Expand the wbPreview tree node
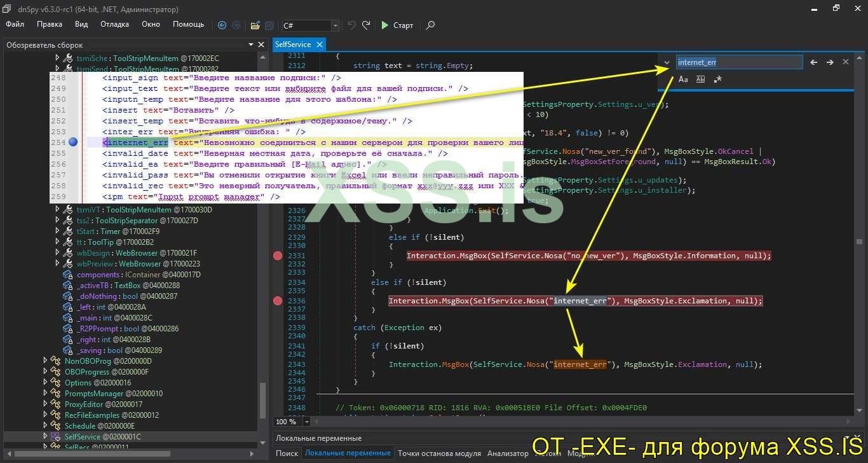Viewport: 868px width, 463px height. point(57,264)
